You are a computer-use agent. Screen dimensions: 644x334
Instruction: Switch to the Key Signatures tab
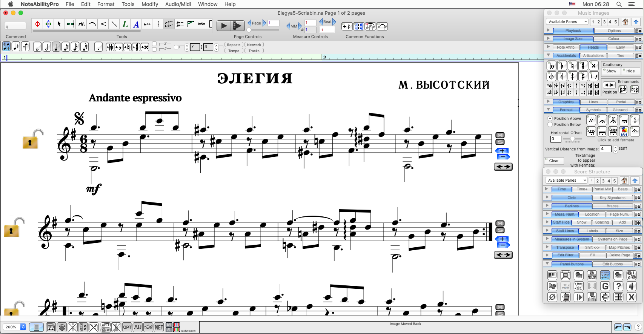tap(613, 198)
